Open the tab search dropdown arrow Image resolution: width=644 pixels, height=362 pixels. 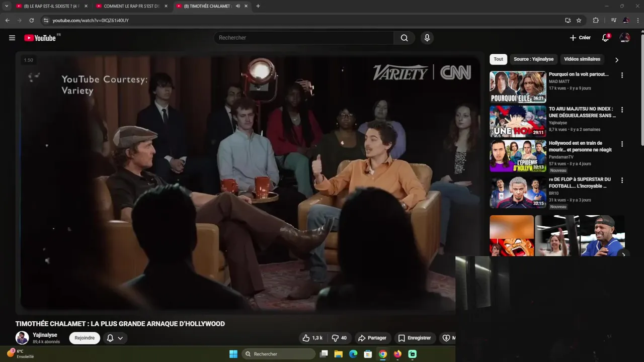click(x=7, y=6)
